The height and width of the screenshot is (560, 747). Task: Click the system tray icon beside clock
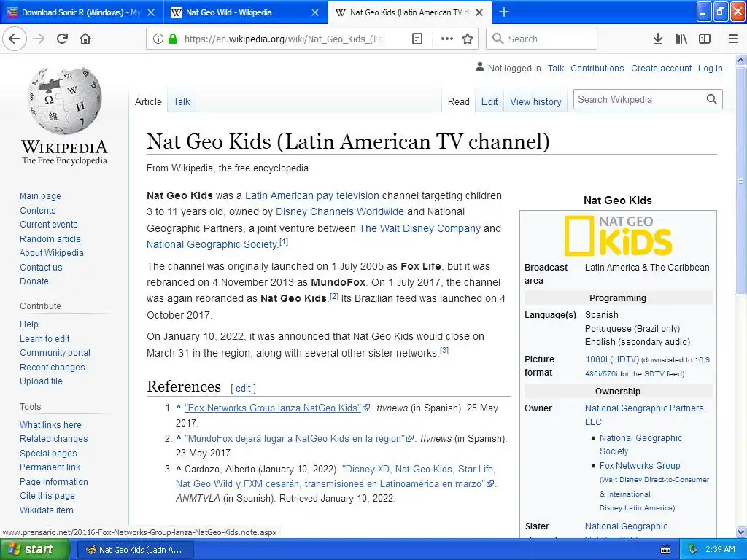(693, 549)
